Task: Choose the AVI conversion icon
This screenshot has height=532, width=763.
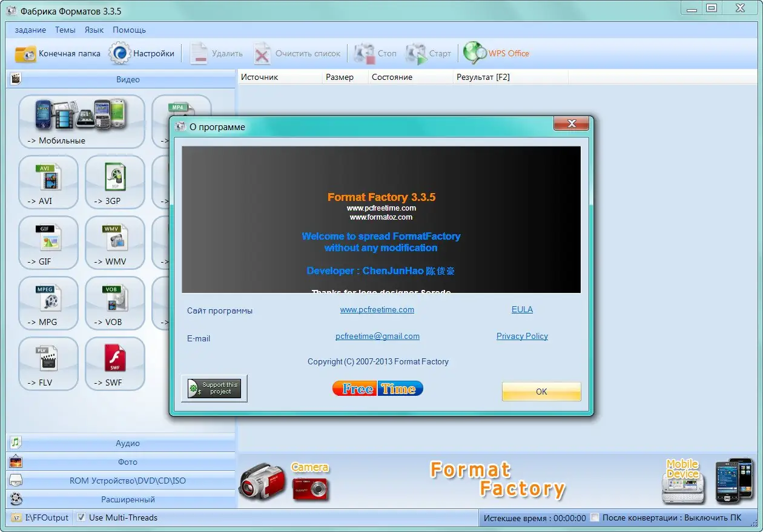Action: [x=48, y=182]
